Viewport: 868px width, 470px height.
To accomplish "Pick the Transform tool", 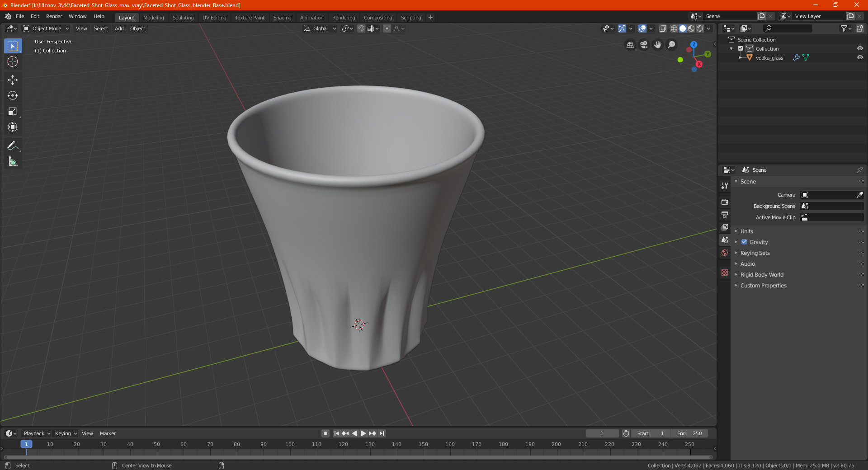I will pyautogui.click(x=13, y=127).
